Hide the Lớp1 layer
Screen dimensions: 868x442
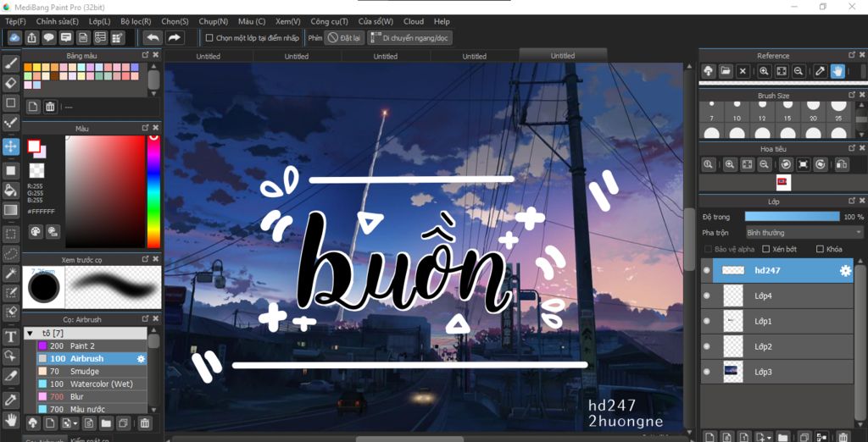tap(706, 322)
